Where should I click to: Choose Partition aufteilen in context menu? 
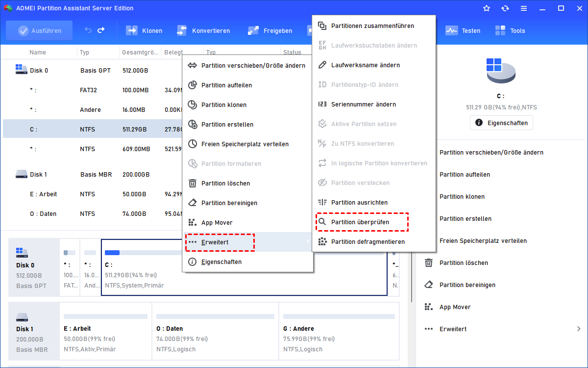click(247, 85)
